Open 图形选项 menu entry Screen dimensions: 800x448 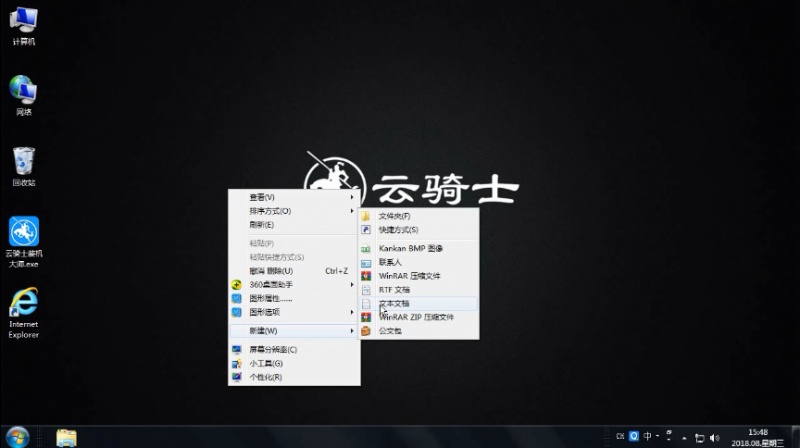pyautogui.click(x=294, y=312)
